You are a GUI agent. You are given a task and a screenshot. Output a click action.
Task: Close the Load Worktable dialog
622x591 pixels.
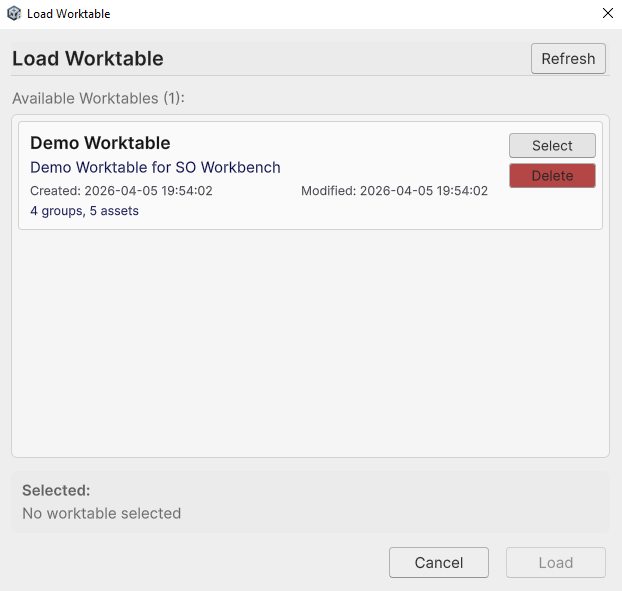click(x=607, y=14)
